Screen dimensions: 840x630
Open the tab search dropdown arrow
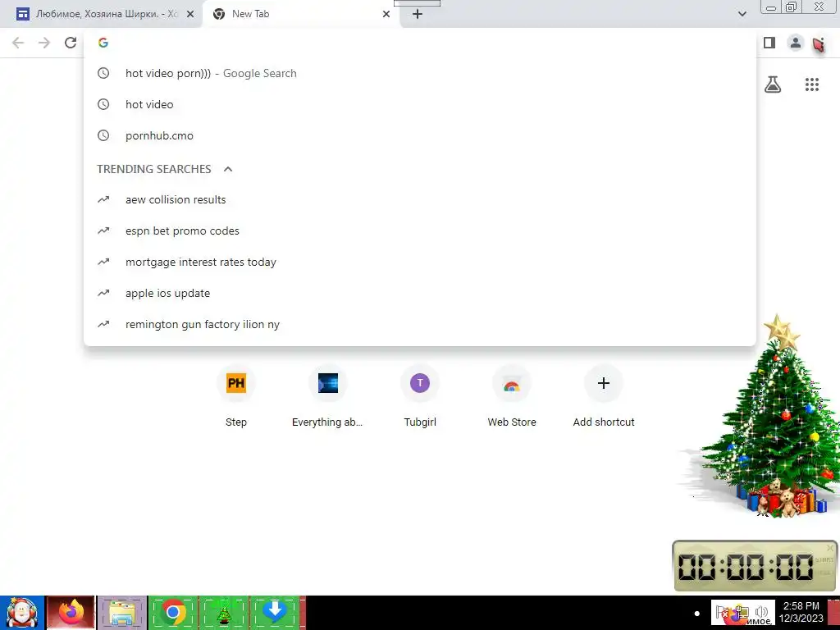(x=742, y=14)
